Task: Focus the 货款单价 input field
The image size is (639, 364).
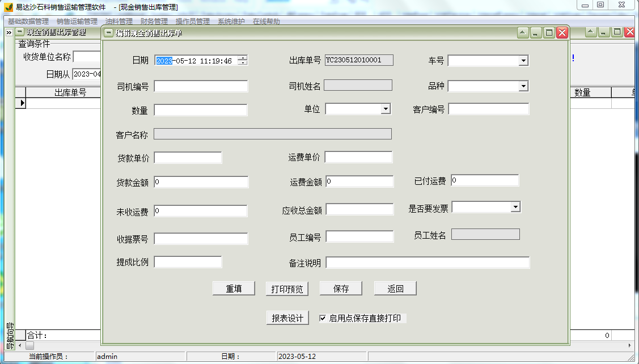Action: click(188, 158)
